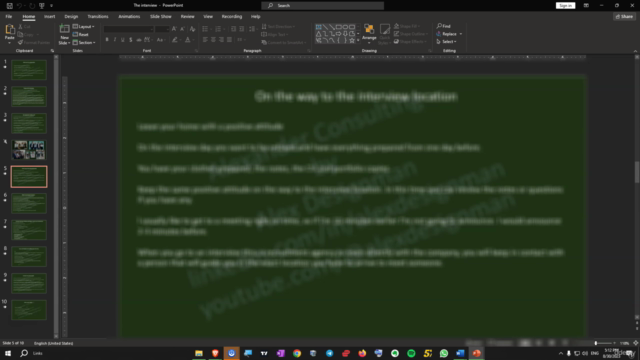Open the Help tab
The width and height of the screenshot is (640, 360).
tap(256, 17)
